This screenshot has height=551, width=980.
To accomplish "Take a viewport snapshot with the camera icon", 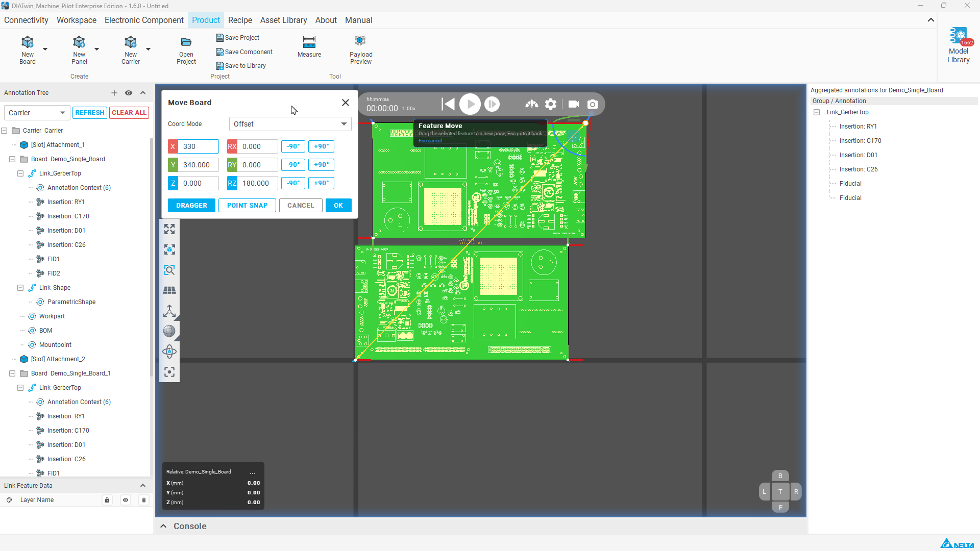I will pos(593,104).
